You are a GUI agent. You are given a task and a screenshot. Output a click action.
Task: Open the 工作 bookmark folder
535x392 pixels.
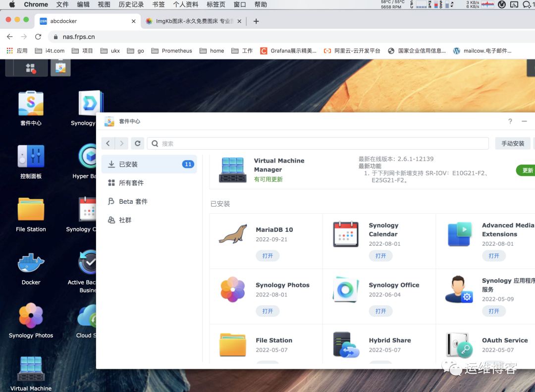[242, 51]
